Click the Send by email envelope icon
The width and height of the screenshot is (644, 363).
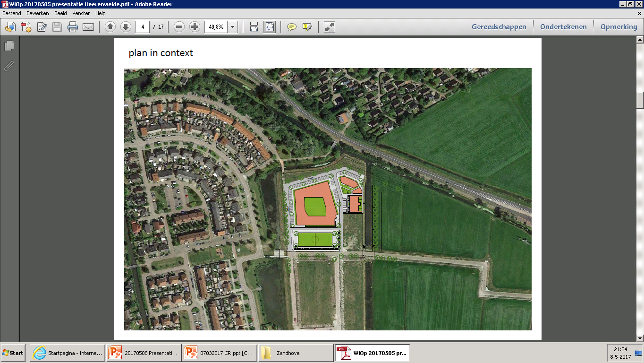pyautogui.click(x=88, y=27)
